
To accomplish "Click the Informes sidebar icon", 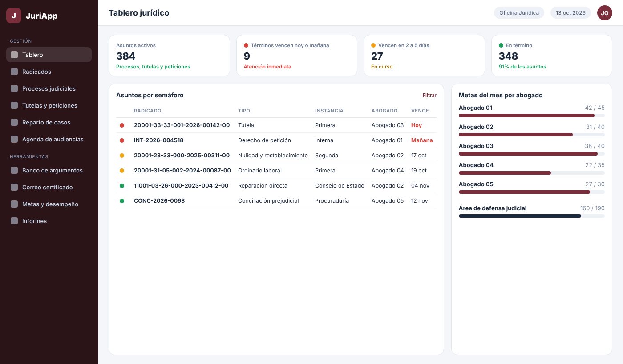I will (14, 221).
